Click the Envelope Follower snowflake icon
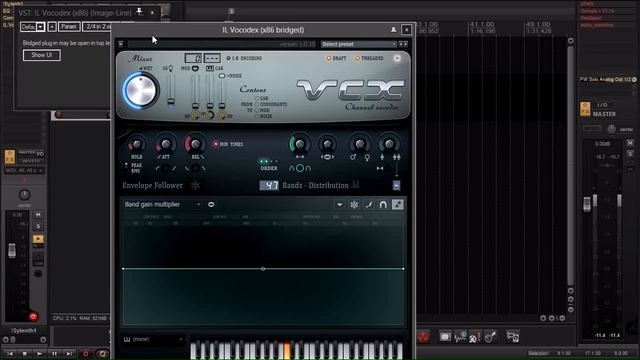 click(196, 185)
